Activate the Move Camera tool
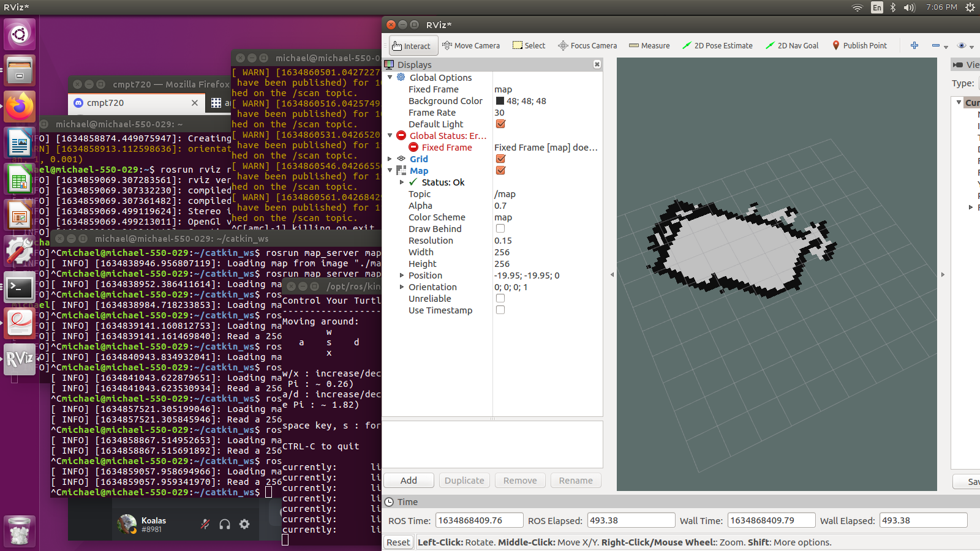Viewport: 980px width, 551px height. click(x=470, y=46)
